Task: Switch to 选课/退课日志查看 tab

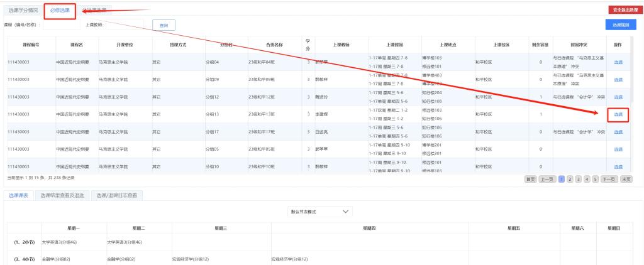Action: coord(118,195)
